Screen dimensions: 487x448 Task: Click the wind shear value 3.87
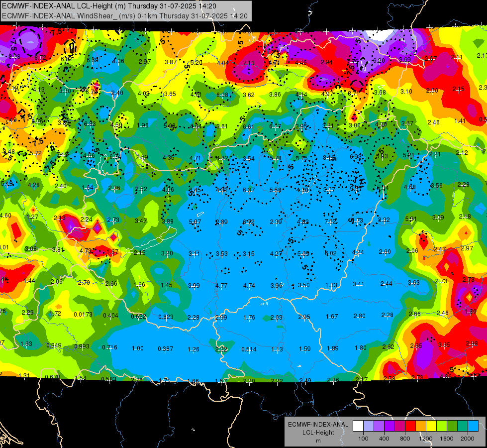(x=171, y=62)
